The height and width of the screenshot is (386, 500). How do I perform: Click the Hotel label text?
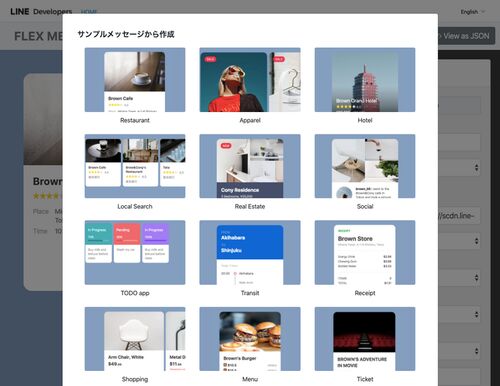point(365,120)
